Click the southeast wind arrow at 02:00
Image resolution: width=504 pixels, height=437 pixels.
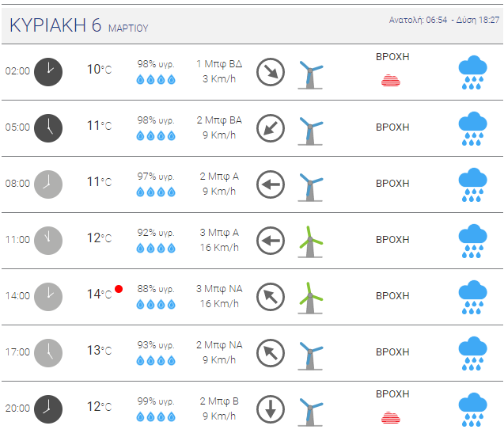coord(271,72)
